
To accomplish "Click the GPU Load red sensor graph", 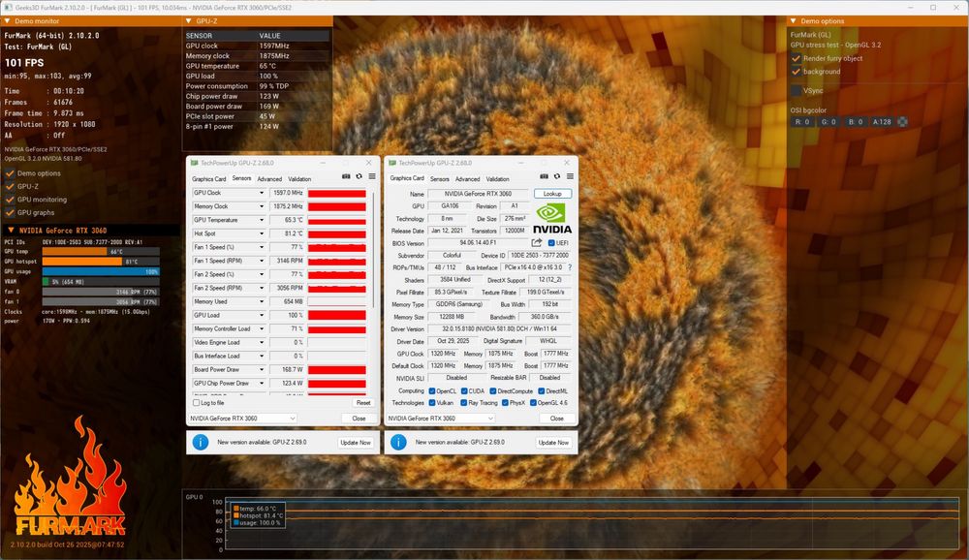I will click(x=337, y=315).
